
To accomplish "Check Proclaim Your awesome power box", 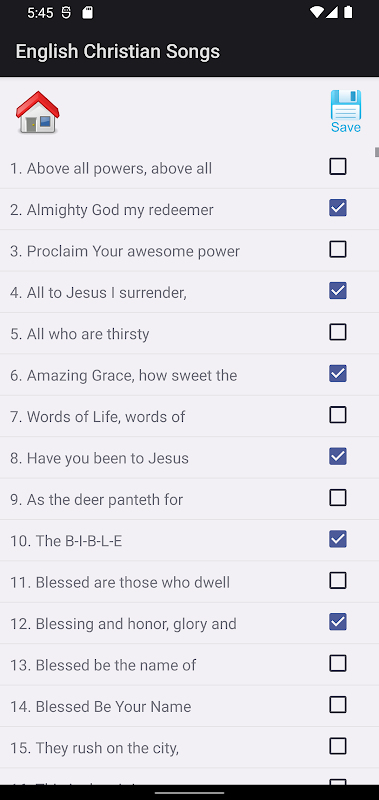I will click(338, 249).
